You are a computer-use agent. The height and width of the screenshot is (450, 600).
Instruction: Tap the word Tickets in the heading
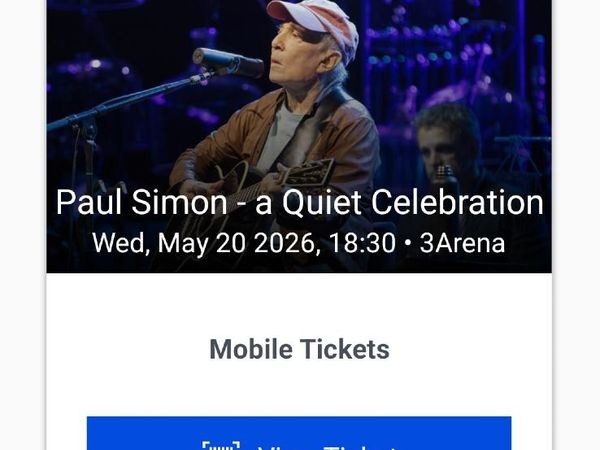click(x=344, y=349)
